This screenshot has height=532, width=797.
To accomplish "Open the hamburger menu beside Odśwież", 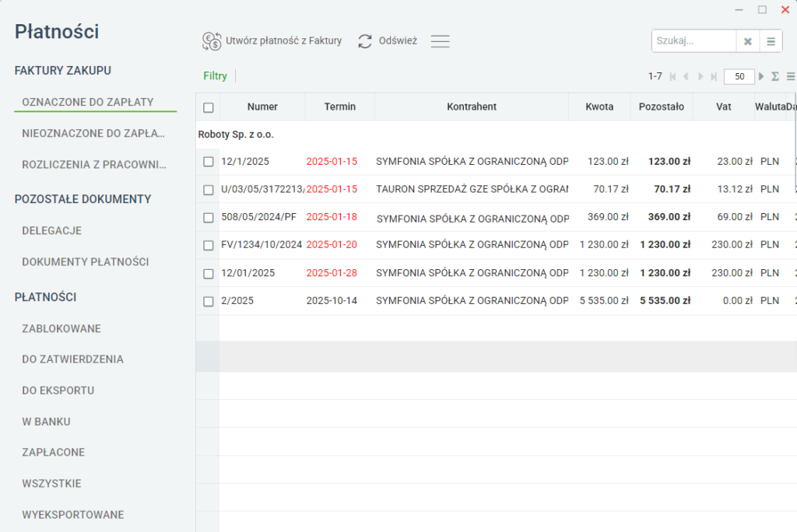I will coord(441,41).
